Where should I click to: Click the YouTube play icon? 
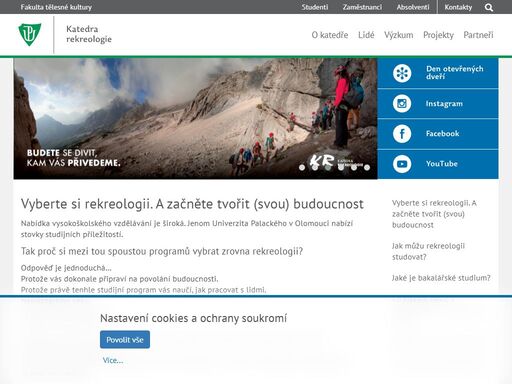pyautogui.click(x=402, y=164)
